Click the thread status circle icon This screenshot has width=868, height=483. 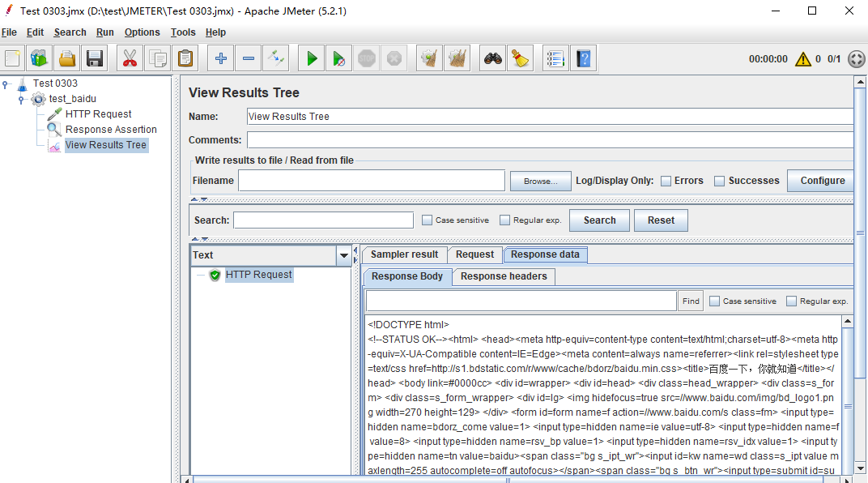tap(857, 58)
